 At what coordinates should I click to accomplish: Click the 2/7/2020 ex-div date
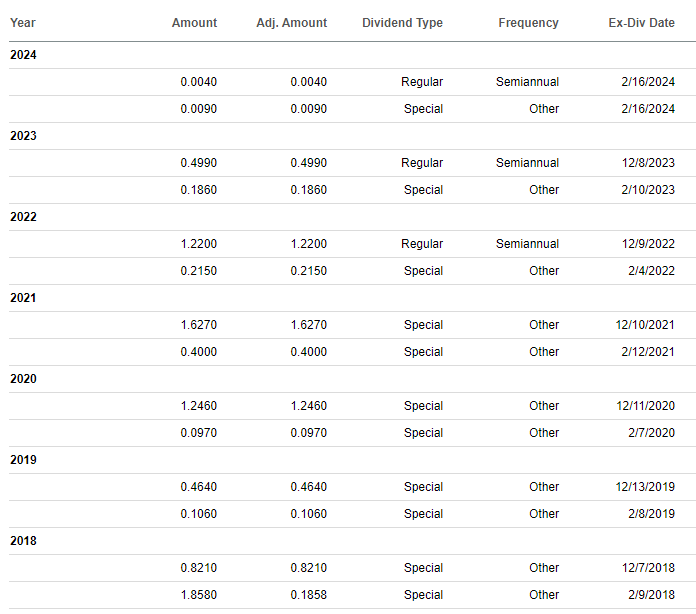pyautogui.click(x=652, y=433)
